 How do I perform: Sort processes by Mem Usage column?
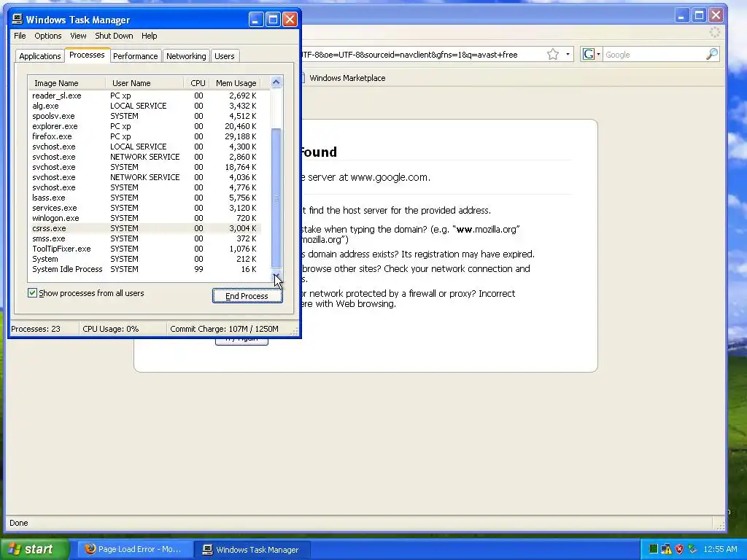(236, 83)
